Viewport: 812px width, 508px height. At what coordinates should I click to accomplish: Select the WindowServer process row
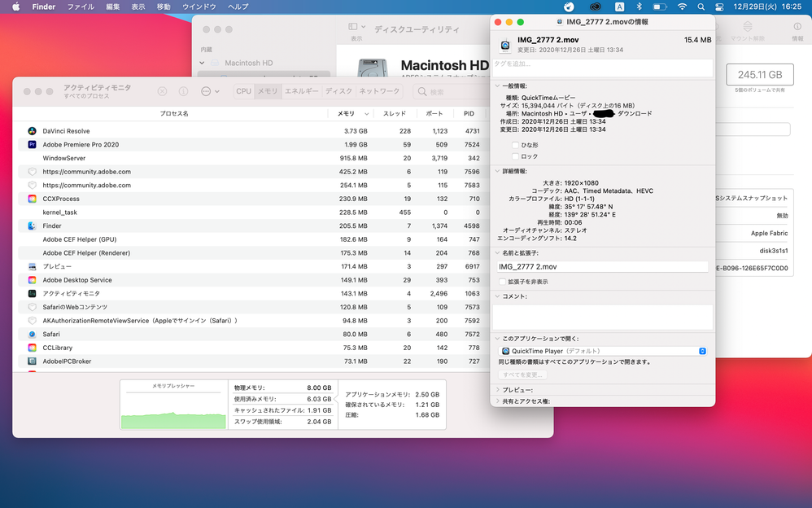click(x=253, y=158)
